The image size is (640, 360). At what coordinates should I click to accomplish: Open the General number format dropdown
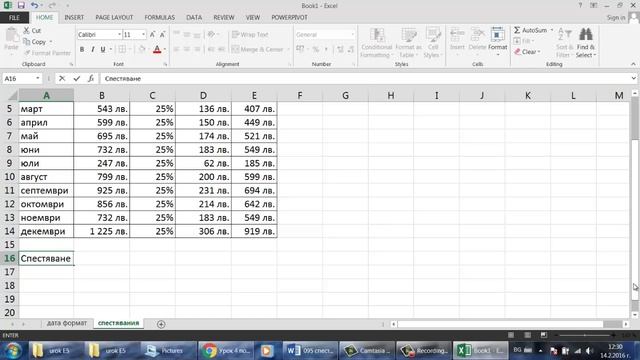coord(353,35)
